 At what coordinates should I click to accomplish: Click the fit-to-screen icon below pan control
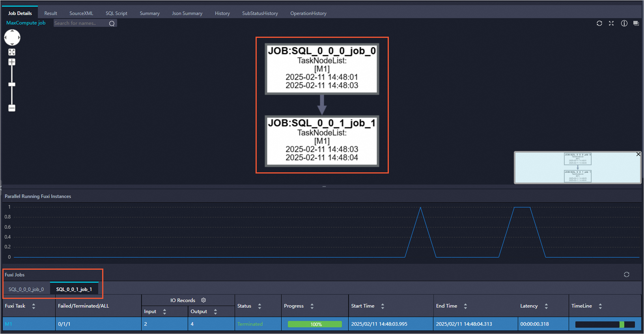[x=12, y=52]
